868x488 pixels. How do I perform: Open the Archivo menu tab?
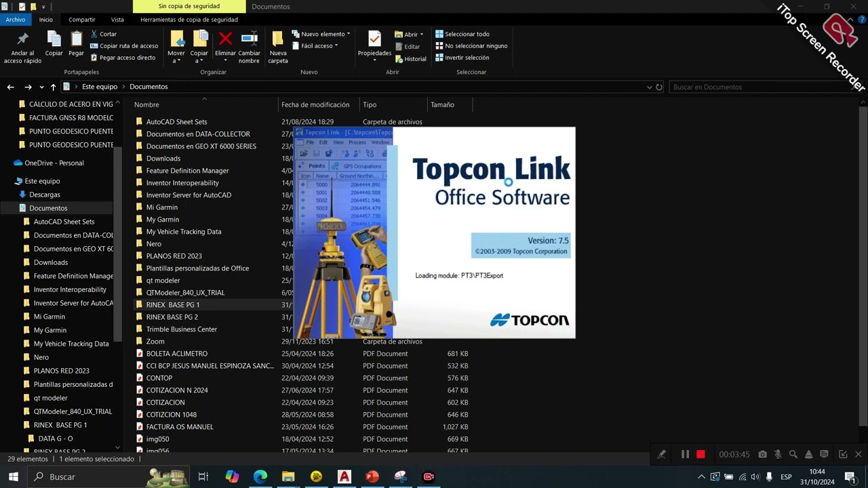(x=15, y=20)
